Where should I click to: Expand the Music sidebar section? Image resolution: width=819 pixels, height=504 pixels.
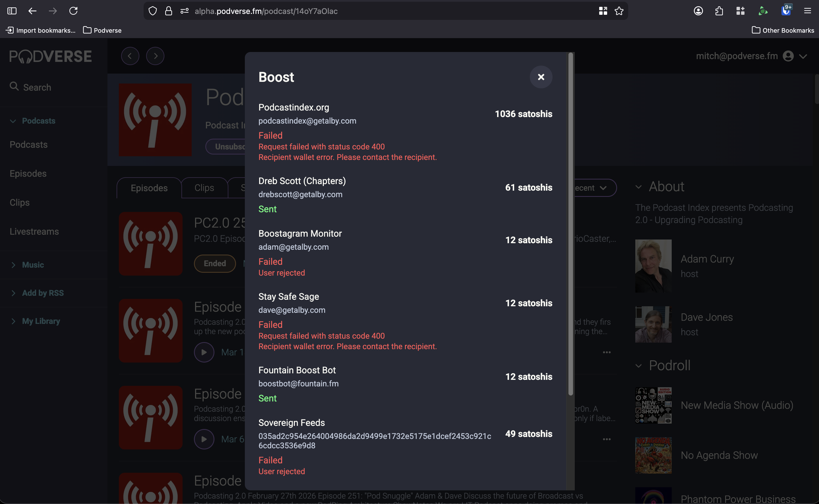tap(13, 265)
